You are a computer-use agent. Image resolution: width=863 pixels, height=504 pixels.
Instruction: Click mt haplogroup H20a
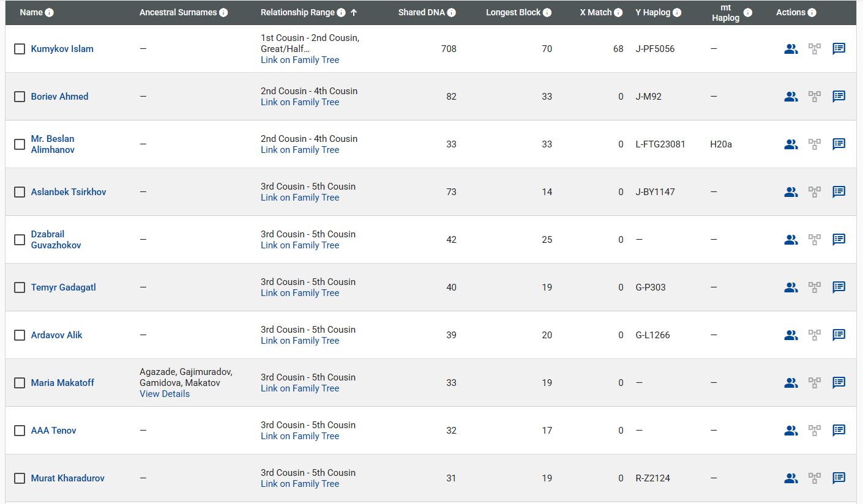pos(721,144)
